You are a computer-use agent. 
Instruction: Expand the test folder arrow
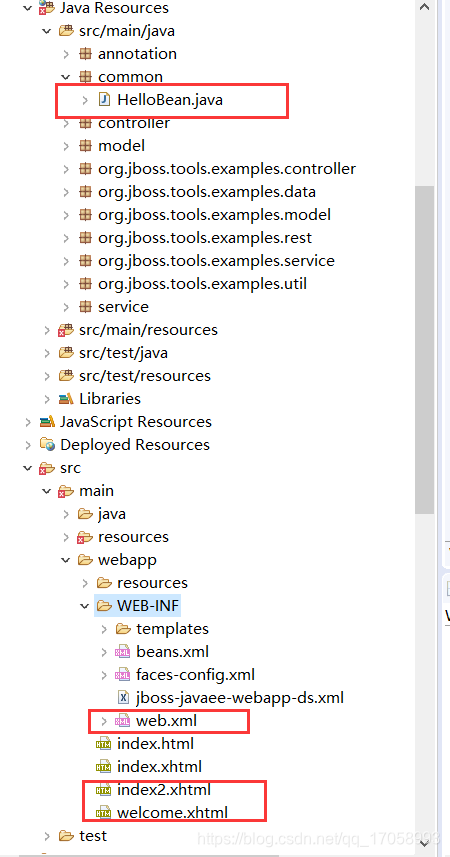point(47,836)
